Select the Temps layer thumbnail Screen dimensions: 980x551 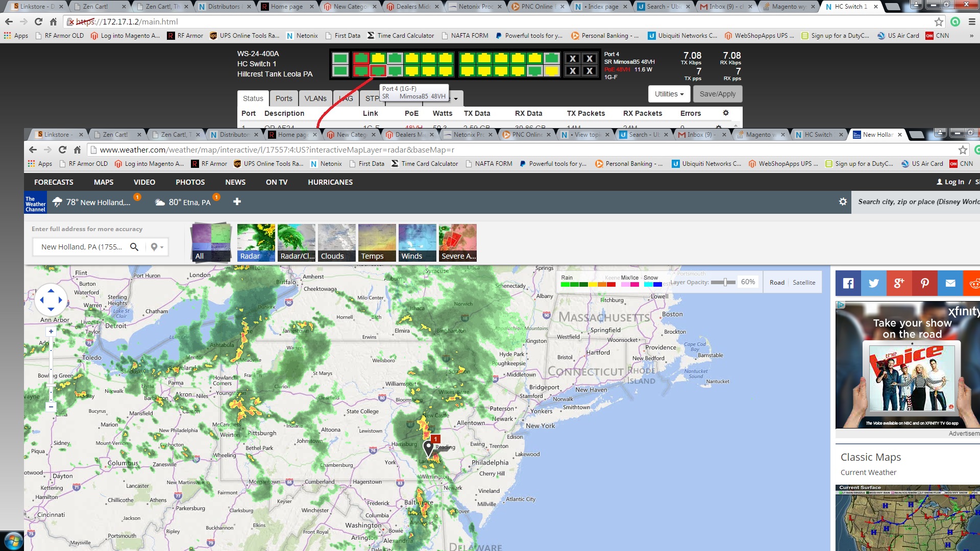377,243
